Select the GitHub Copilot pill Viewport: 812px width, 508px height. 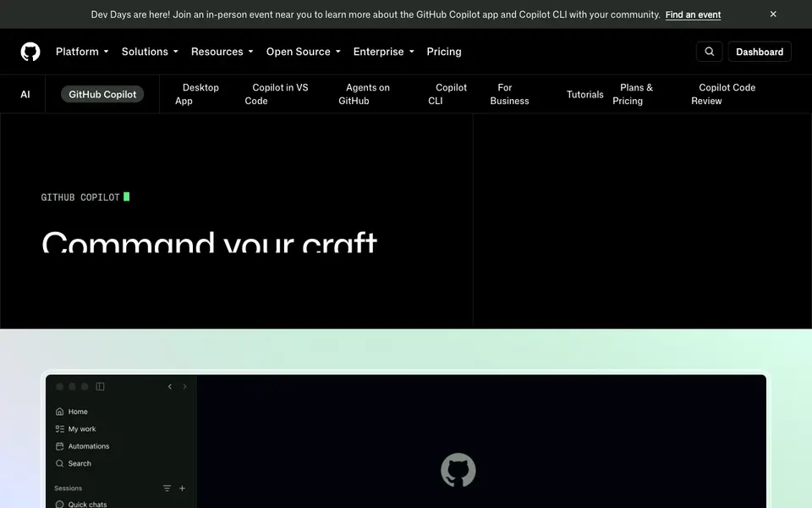pos(102,94)
